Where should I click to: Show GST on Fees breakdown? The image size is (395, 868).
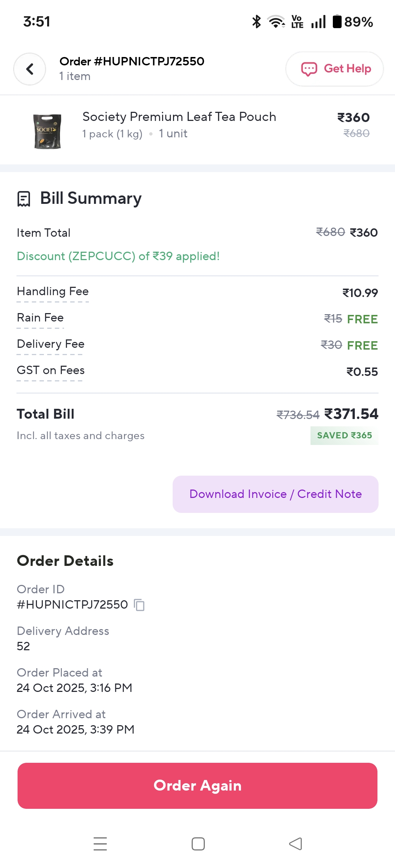[50, 370]
